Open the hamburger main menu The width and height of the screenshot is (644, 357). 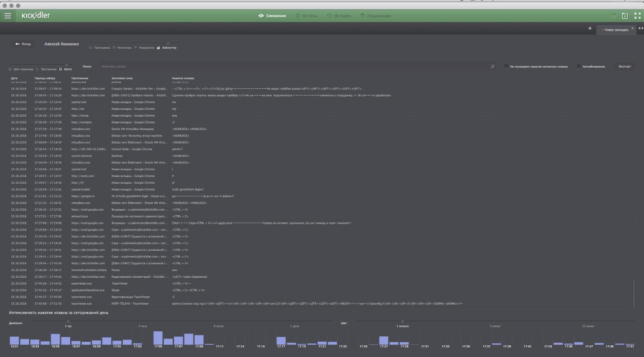pos(7,16)
